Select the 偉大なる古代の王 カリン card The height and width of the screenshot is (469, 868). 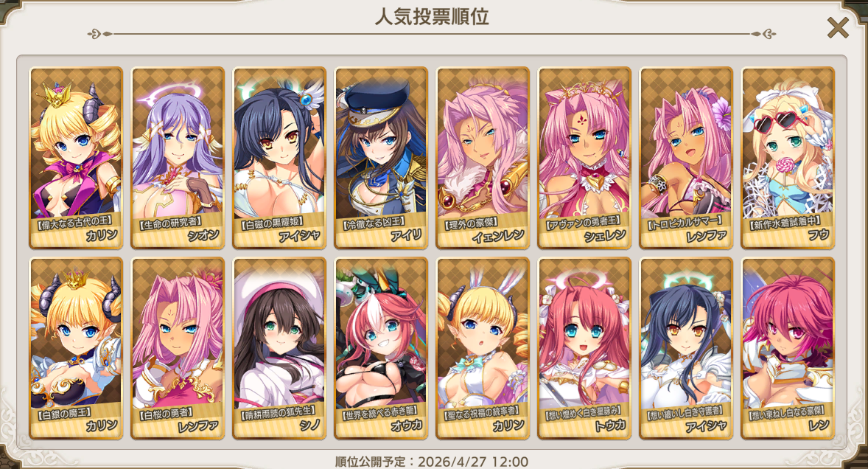click(x=76, y=158)
